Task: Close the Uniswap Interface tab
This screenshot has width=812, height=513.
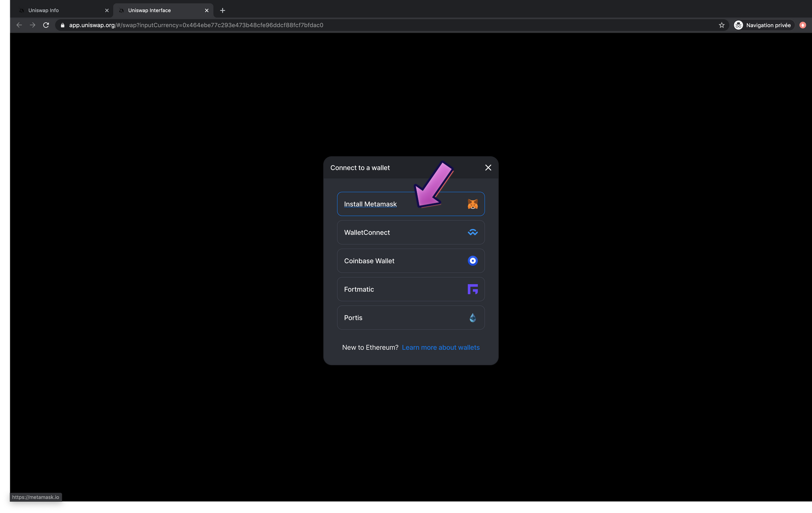Action: (x=207, y=11)
